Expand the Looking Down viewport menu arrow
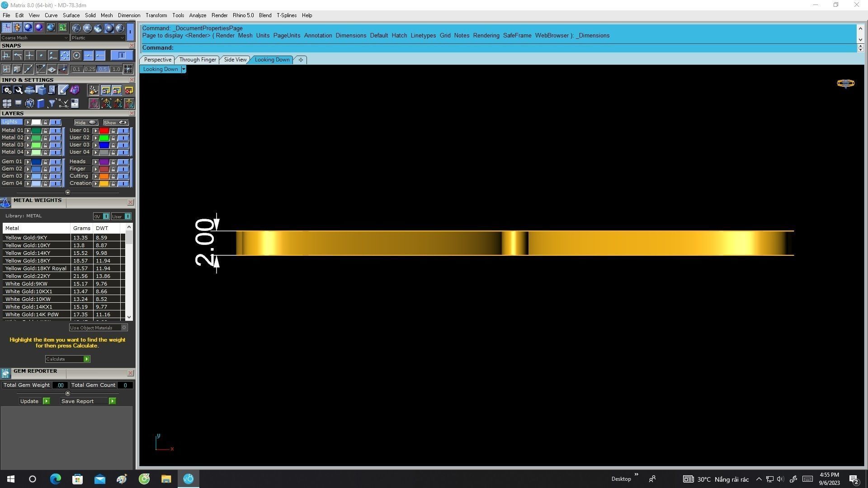 pos(183,69)
